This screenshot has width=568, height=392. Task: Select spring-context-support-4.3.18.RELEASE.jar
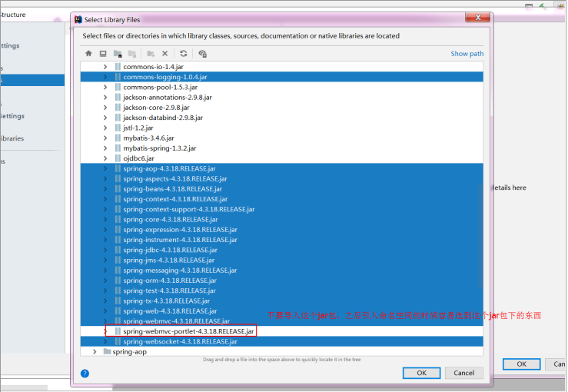click(282, 209)
